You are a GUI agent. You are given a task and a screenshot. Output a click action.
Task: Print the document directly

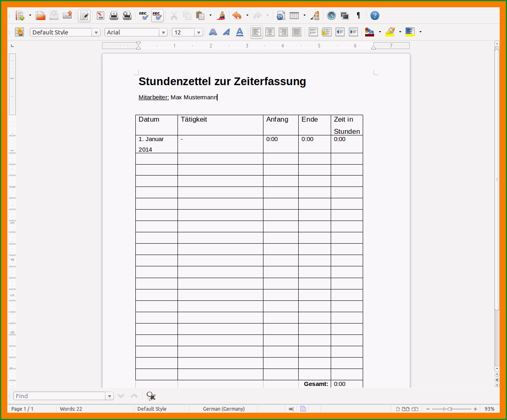(114, 16)
